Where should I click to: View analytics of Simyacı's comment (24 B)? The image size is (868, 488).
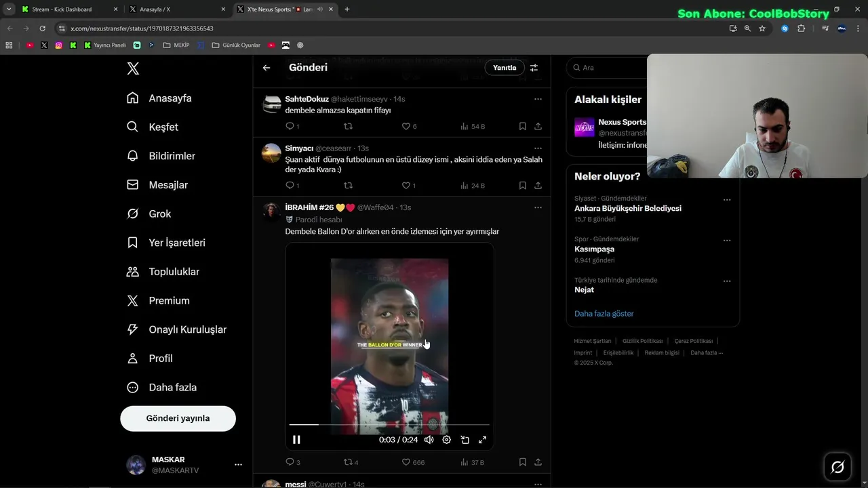point(473,185)
